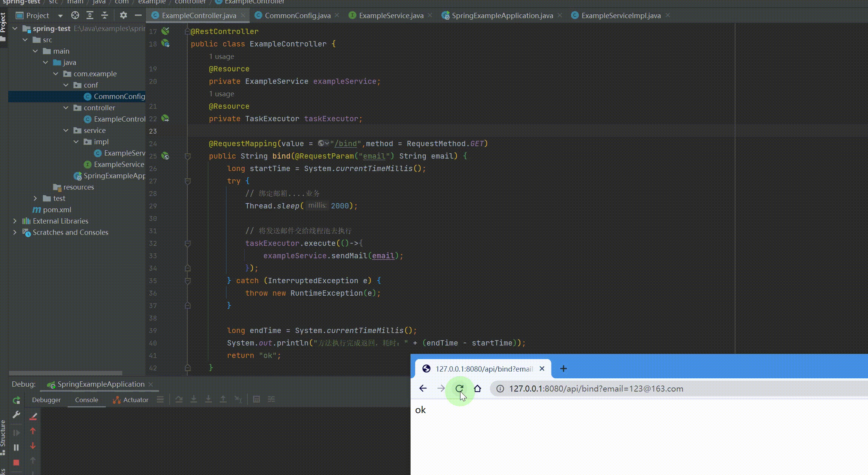The height and width of the screenshot is (475, 868).
Task: Clear console output with the eraser icon
Action: pyautogui.click(x=33, y=416)
